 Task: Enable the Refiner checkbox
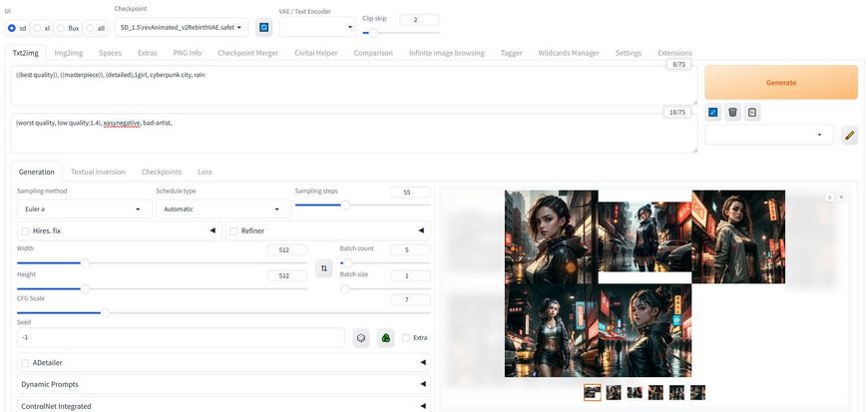[233, 230]
